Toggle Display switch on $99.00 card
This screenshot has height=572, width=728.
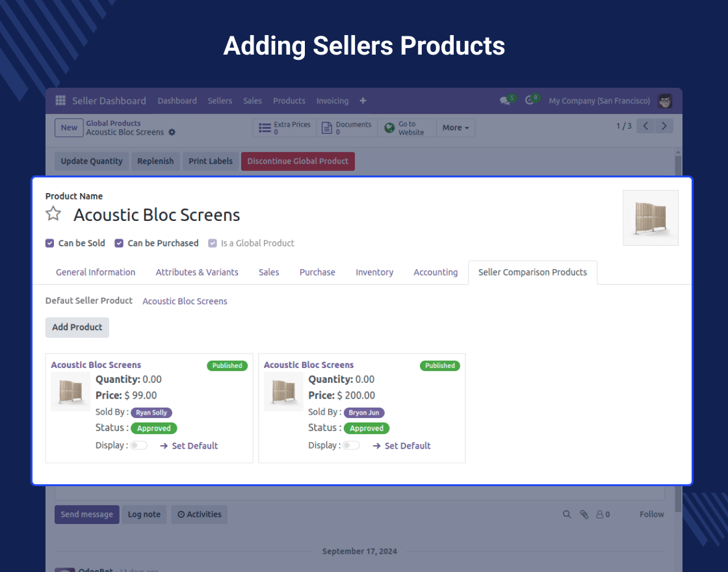point(139,446)
